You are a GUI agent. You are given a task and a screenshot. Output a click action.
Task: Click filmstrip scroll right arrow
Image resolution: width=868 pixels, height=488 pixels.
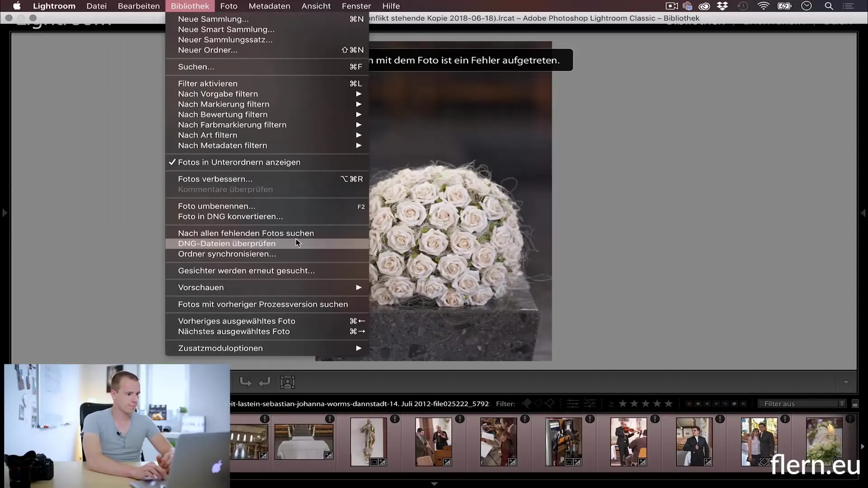tap(863, 446)
